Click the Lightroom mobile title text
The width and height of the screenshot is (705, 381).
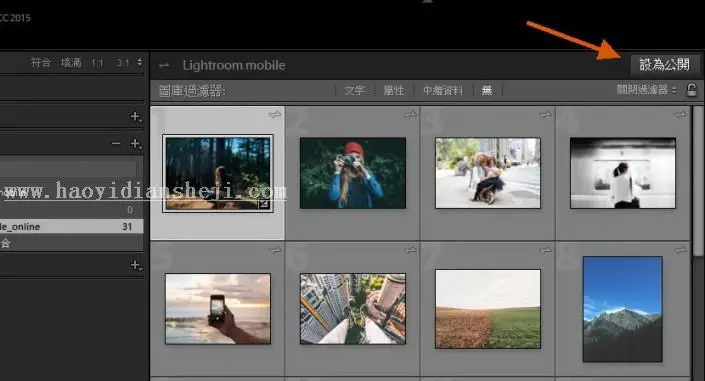click(x=234, y=65)
